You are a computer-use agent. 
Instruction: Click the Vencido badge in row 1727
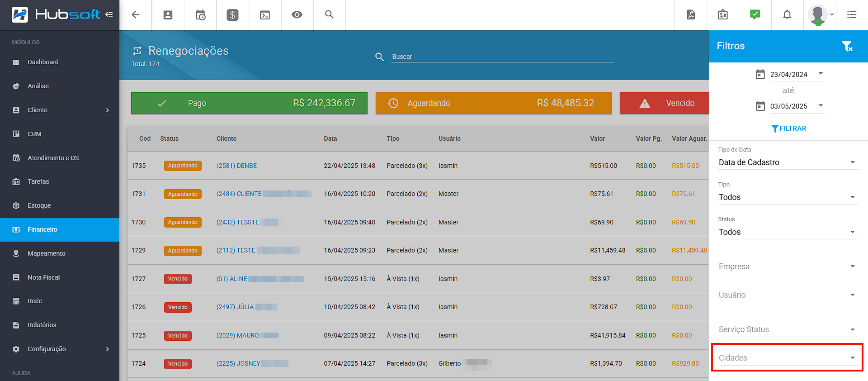(178, 279)
